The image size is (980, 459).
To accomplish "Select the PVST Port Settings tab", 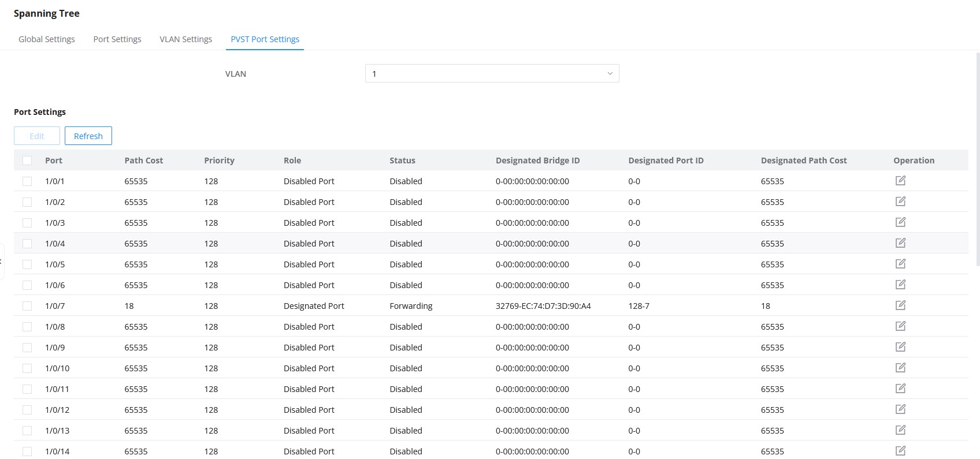I will pyautogui.click(x=265, y=39).
